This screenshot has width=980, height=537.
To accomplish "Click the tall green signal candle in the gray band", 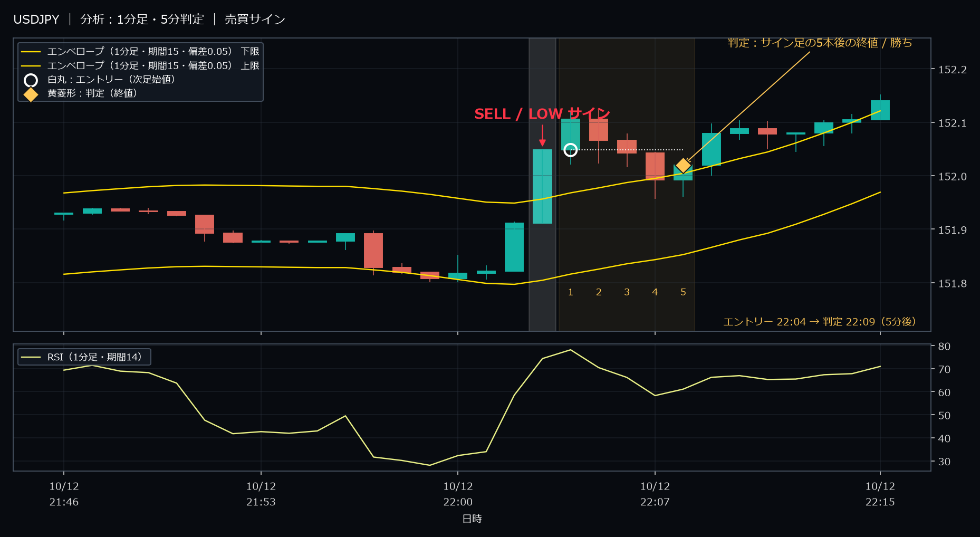I will click(542, 186).
